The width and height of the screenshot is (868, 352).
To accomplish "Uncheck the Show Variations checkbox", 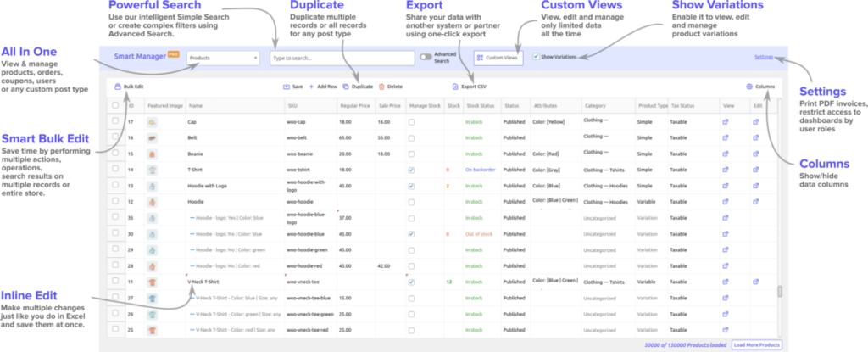I will point(536,58).
